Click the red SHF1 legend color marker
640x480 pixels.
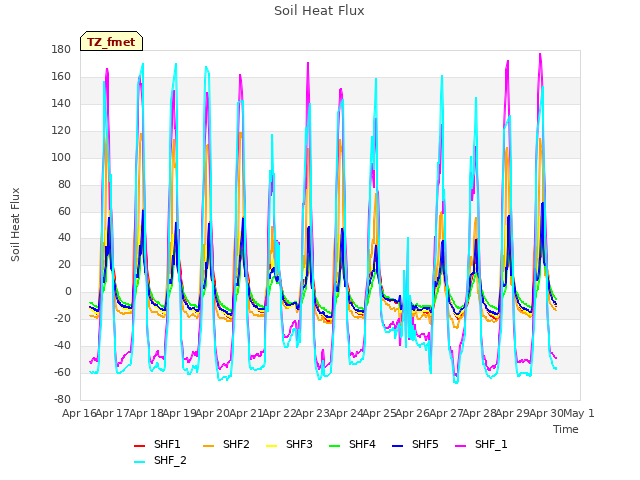point(140,446)
